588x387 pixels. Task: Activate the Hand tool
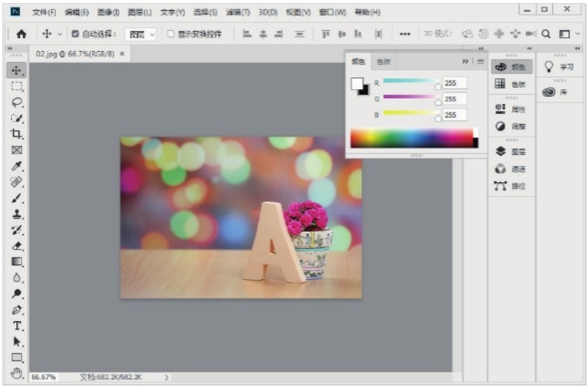(x=17, y=374)
